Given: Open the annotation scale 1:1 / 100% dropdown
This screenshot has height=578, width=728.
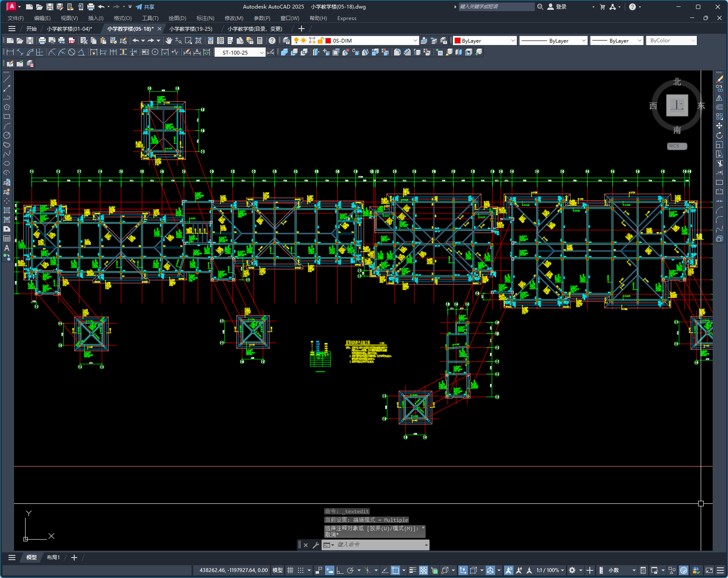Looking at the screenshot, I should pos(550,570).
